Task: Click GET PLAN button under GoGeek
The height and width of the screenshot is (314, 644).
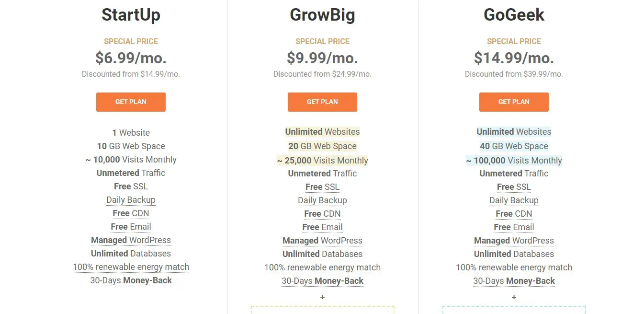Action: coord(514,102)
